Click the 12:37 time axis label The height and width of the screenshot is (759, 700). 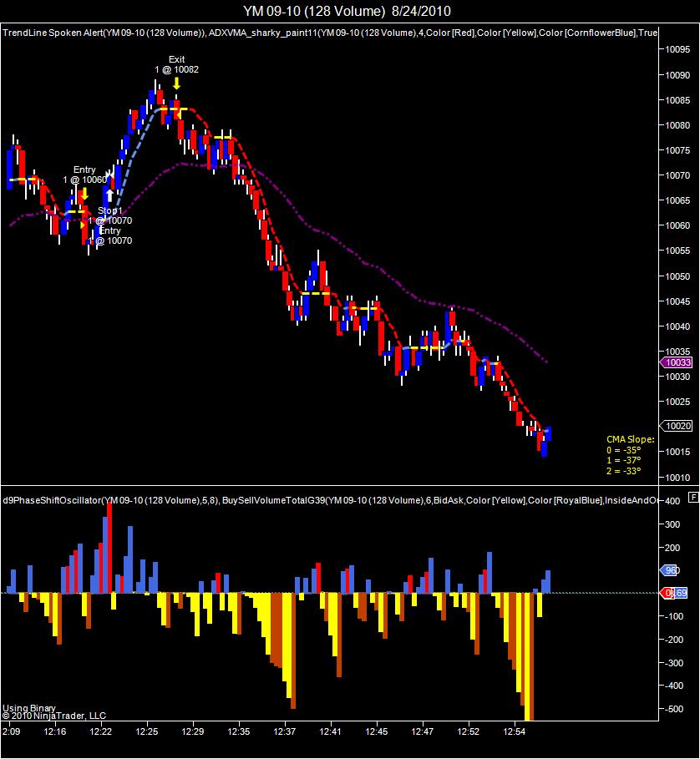[x=285, y=731]
